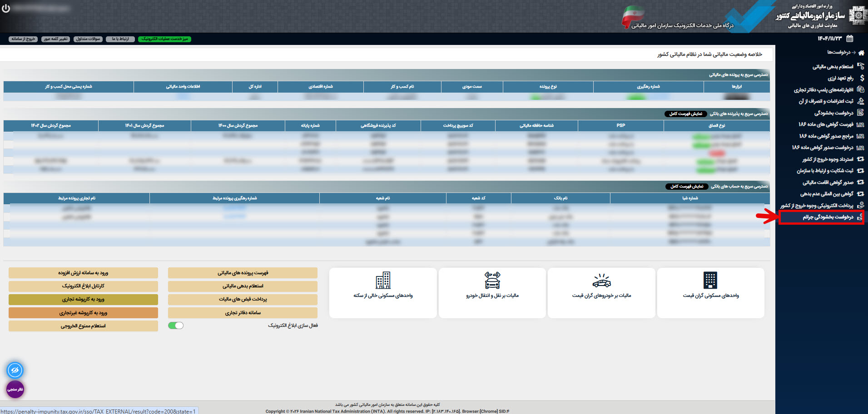Screen dimensions: 868x414
Task: Click the calendar icon next to date
Action: tap(850, 39)
